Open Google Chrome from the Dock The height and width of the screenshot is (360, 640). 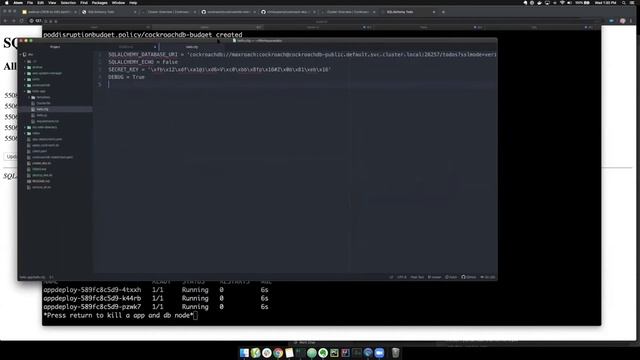coord(278,353)
